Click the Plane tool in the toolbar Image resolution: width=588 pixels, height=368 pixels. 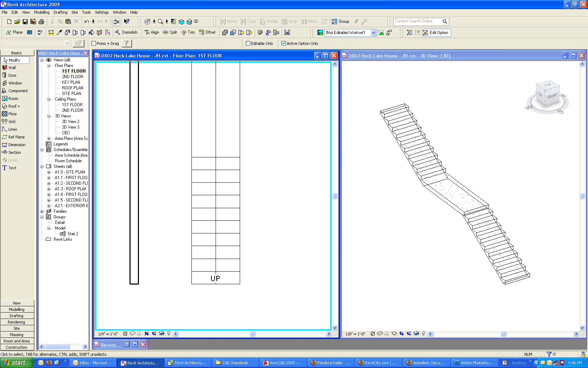click(14, 33)
